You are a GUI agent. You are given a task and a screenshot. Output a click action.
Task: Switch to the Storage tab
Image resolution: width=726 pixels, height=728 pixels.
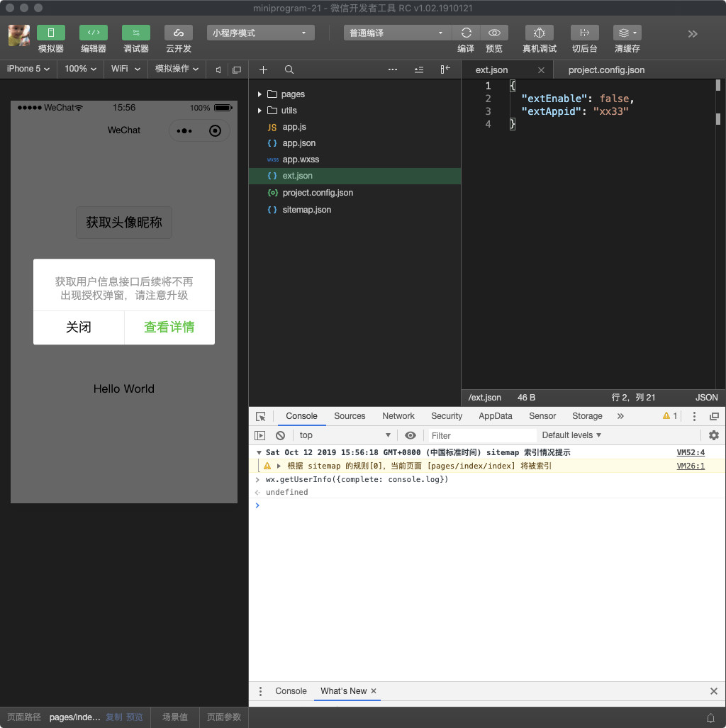587,416
